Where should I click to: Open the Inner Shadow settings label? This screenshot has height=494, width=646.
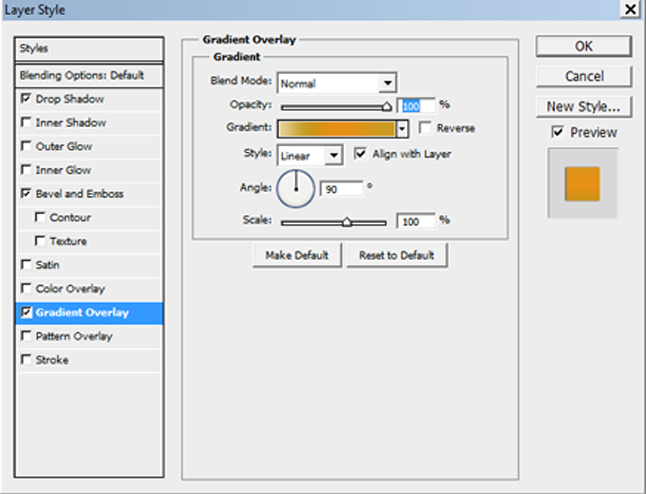point(71,123)
